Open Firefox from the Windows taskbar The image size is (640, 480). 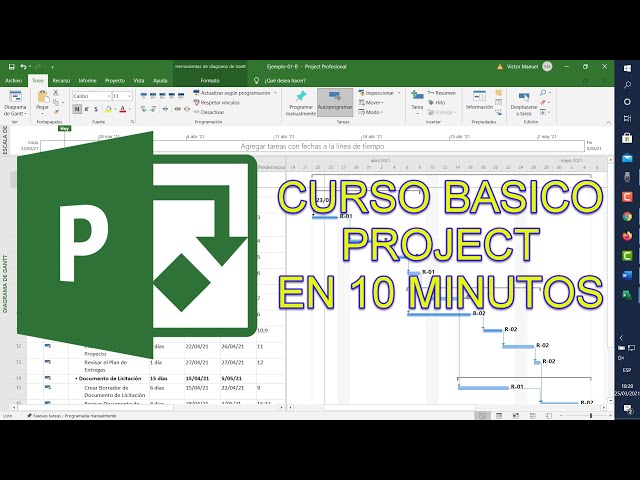(x=627, y=236)
